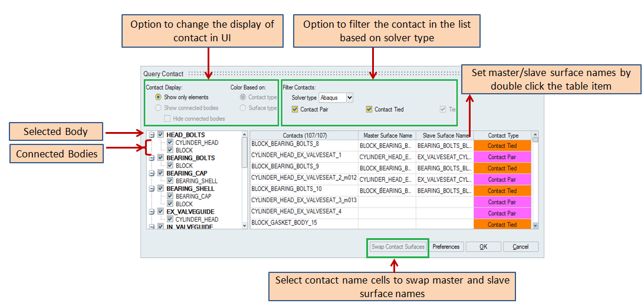Image resolution: width=644 pixels, height=303 pixels.
Task: Collapse the HEAD_BOLTS tree node
Action: [x=152, y=135]
